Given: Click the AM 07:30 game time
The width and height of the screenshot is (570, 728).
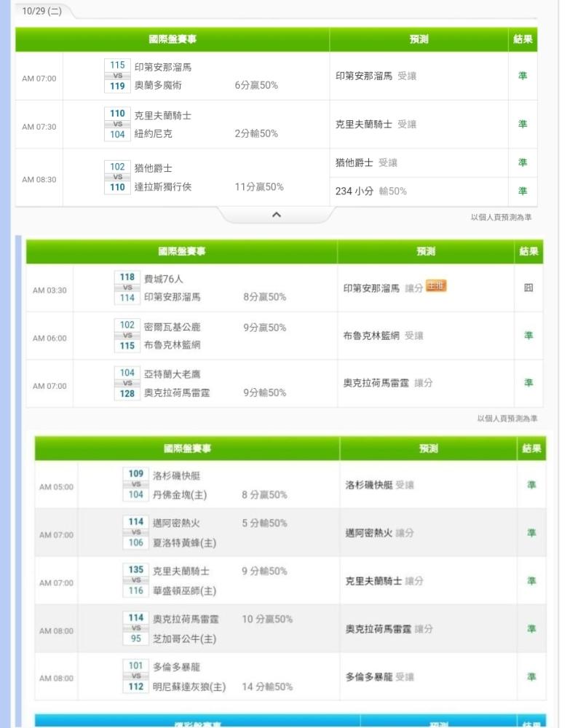Looking at the screenshot, I should point(39,127).
